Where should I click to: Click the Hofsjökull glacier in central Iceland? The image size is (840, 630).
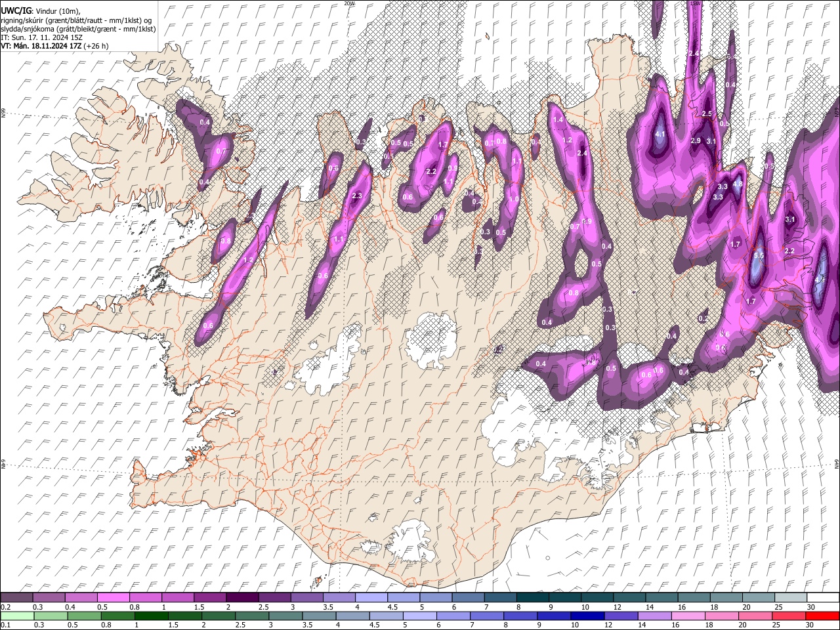point(430,339)
